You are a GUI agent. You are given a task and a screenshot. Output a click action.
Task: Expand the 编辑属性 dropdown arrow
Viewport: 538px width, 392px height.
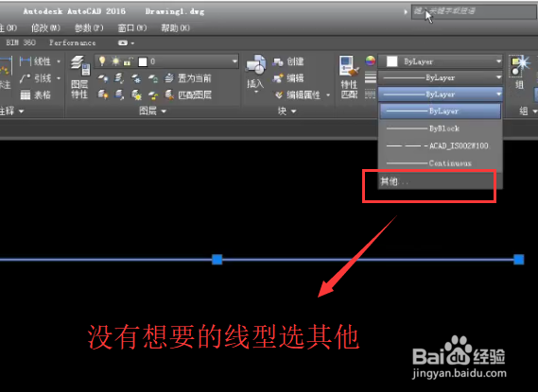pyautogui.click(x=328, y=95)
